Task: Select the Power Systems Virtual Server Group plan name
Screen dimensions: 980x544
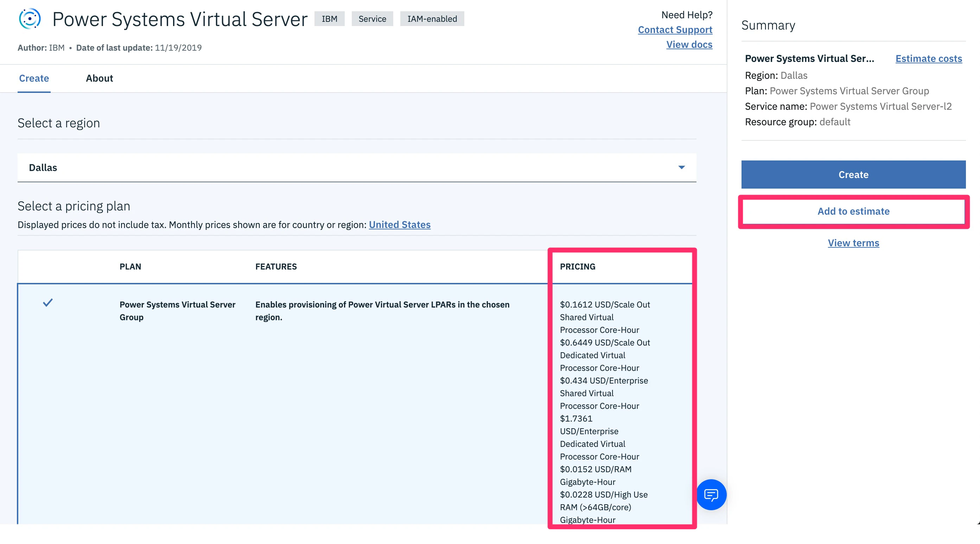Action: pyautogui.click(x=177, y=311)
